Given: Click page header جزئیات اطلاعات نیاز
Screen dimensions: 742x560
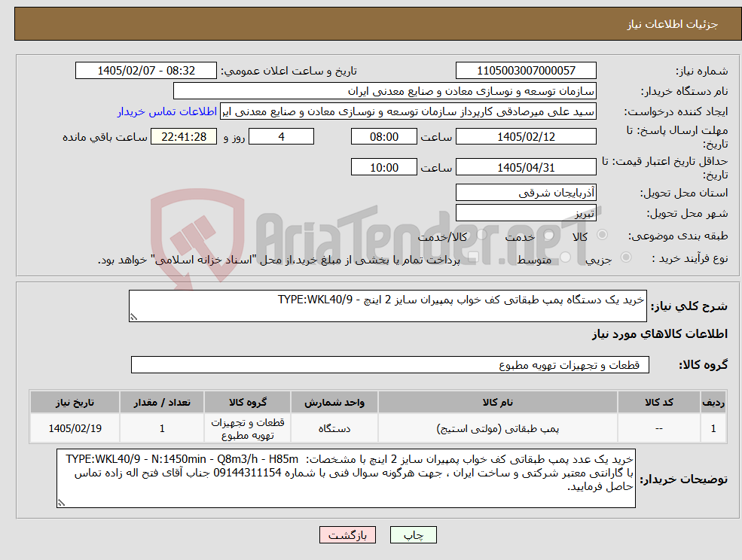Looking at the screenshot, I should (673, 25).
